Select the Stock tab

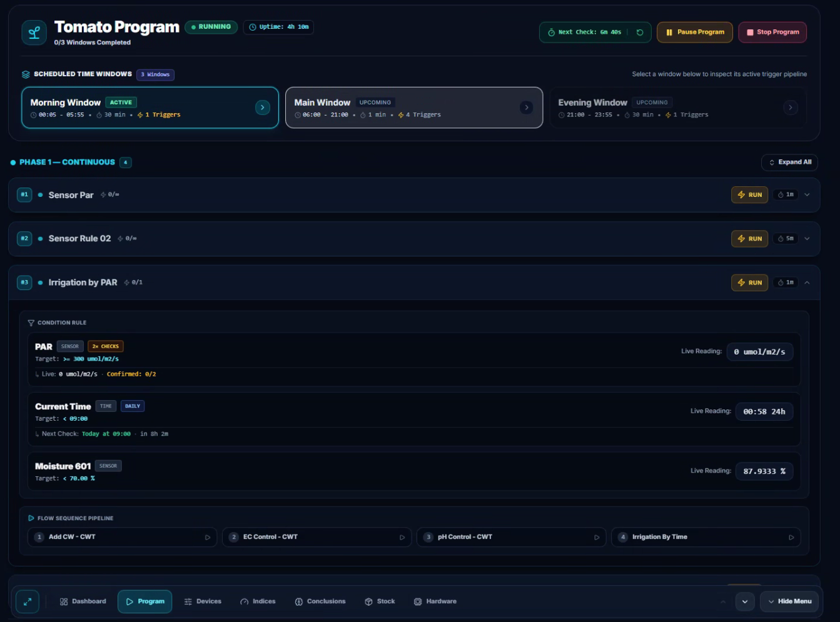[x=380, y=601]
